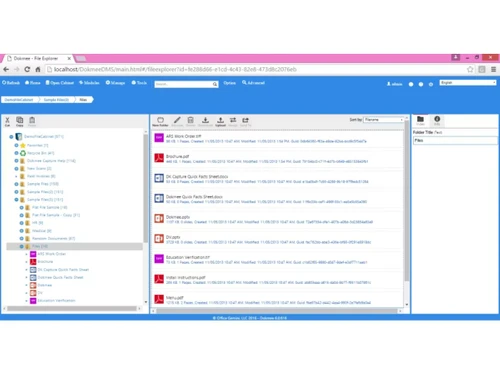Viewport: 500px width, 375px height.
Task: Click the Cut toolbar icon
Action: tap(7, 121)
